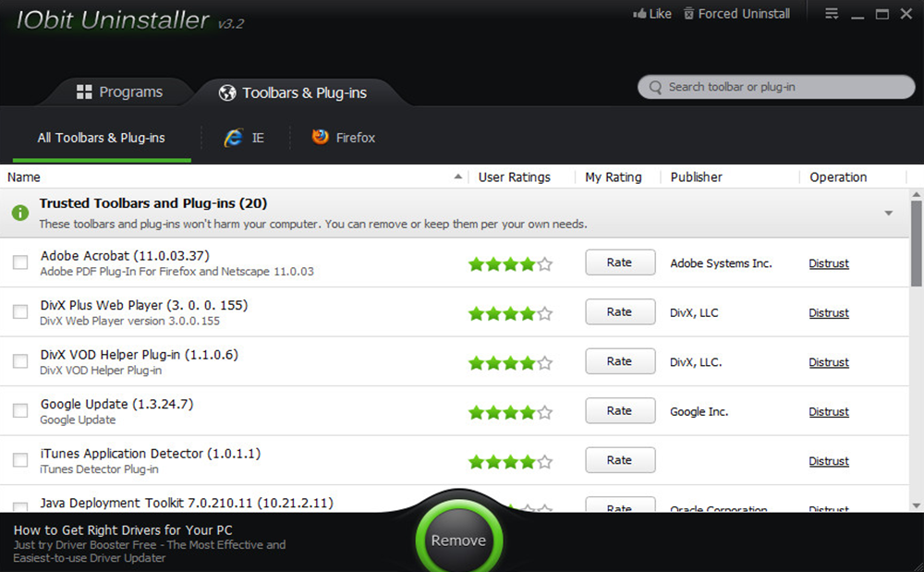
Task: Click the Firefox browser icon
Action: click(320, 137)
